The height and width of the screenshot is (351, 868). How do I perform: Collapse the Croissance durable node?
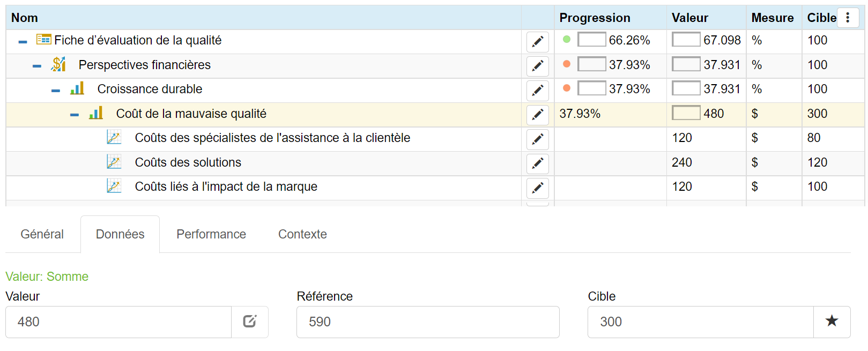pyautogui.click(x=56, y=89)
